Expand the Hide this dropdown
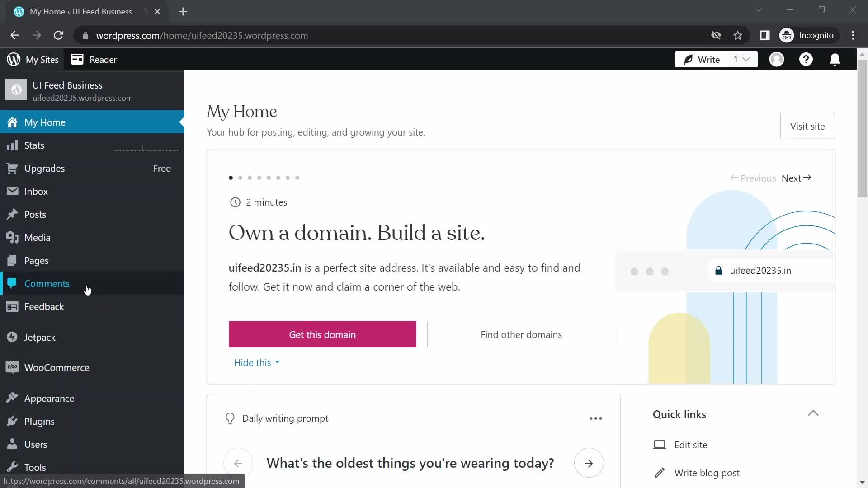Screen dimensions: 868x488 click(256, 362)
